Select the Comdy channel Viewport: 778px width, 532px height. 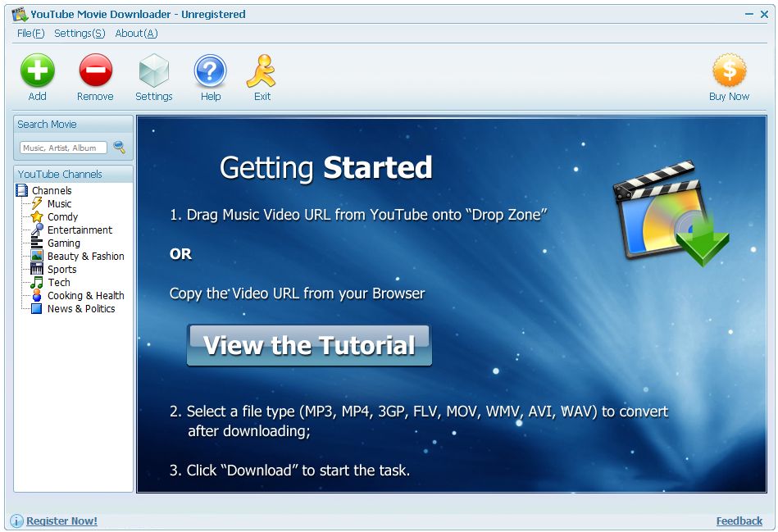coord(62,217)
